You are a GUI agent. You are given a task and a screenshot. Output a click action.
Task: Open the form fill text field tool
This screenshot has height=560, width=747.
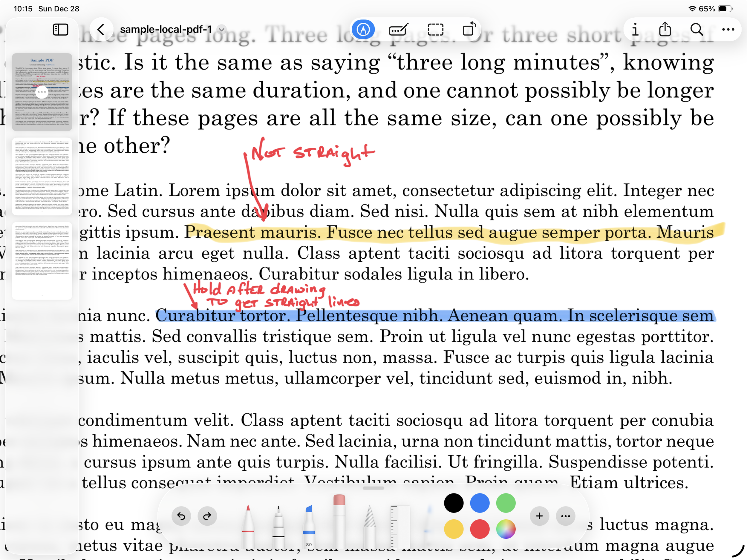point(399,30)
